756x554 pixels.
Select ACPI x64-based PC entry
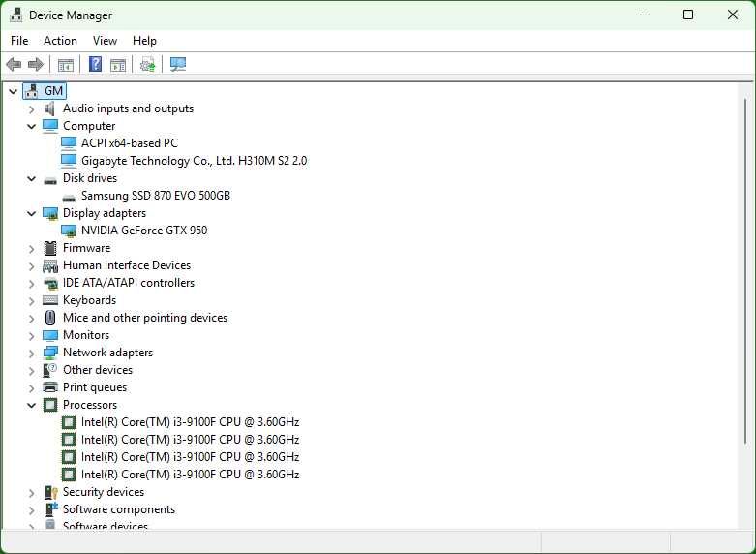[x=129, y=143]
